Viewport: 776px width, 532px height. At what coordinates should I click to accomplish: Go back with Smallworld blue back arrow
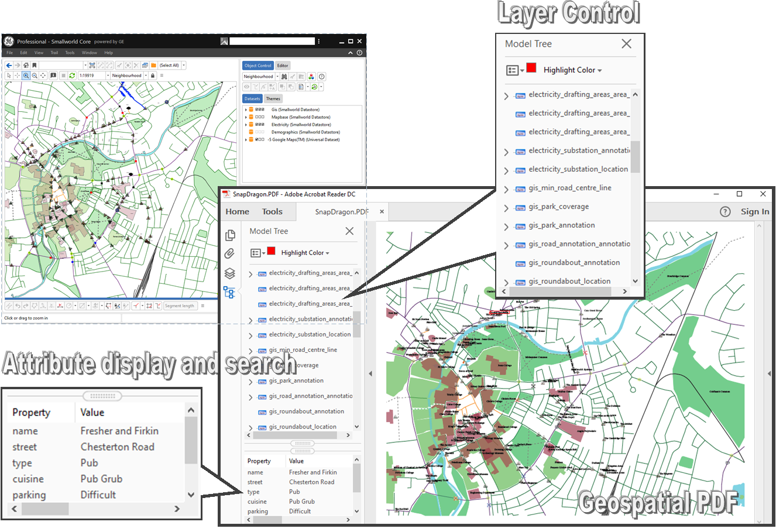click(x=9, y=66)
